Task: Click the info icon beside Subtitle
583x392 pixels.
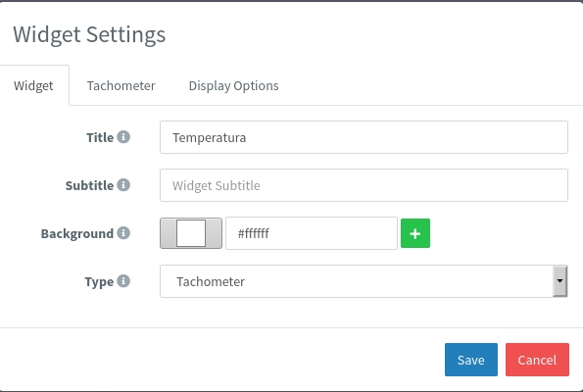Action: point(123,185)
